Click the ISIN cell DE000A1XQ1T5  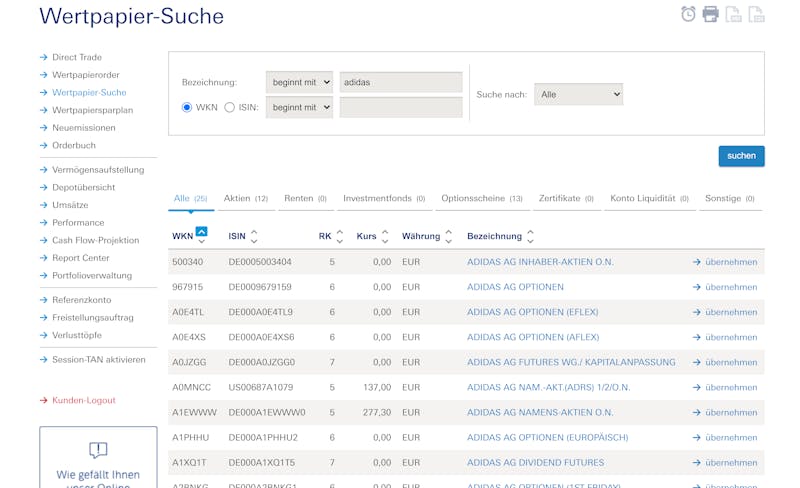262,462
